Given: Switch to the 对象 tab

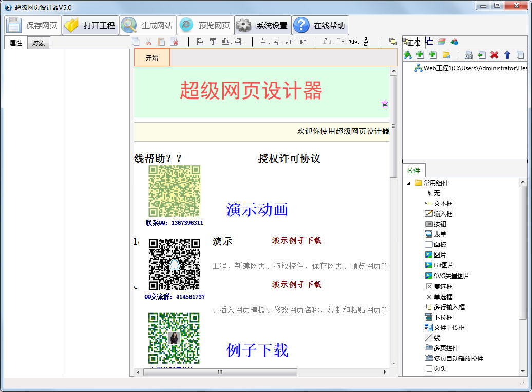Looking at the screenshot, I should point(38,43).
